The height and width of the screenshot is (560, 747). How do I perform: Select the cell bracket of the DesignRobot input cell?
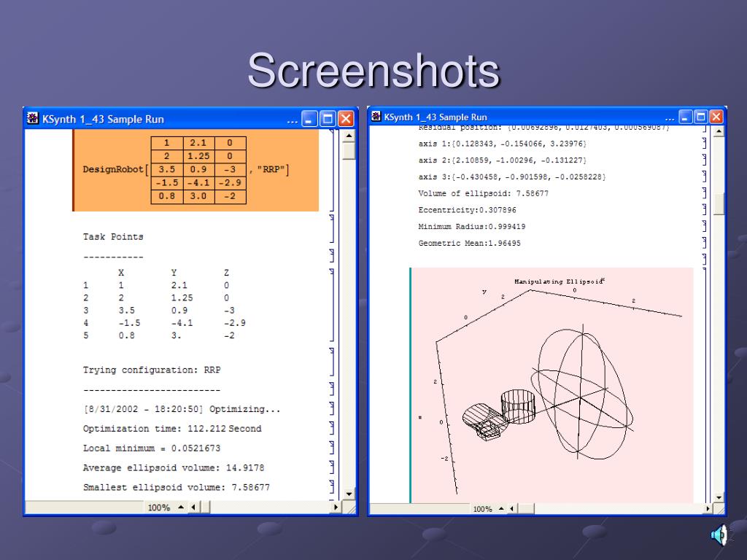[x=332, y=170]
